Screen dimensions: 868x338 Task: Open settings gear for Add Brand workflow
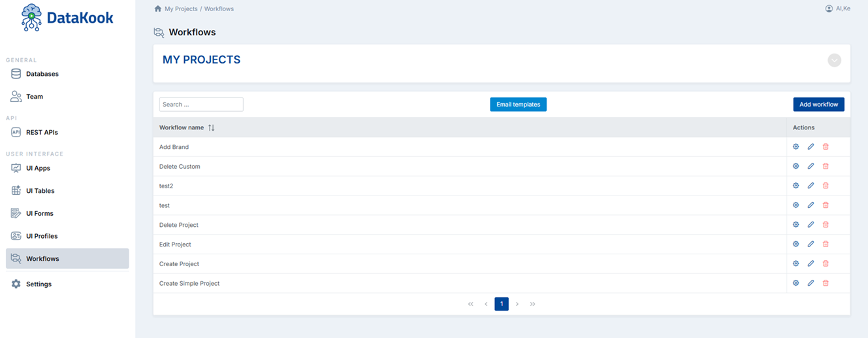click(x=796, y=146)
